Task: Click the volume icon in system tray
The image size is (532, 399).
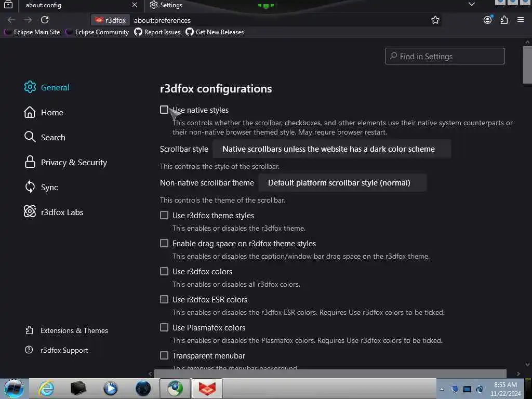Action: click(x=480, y=389)
